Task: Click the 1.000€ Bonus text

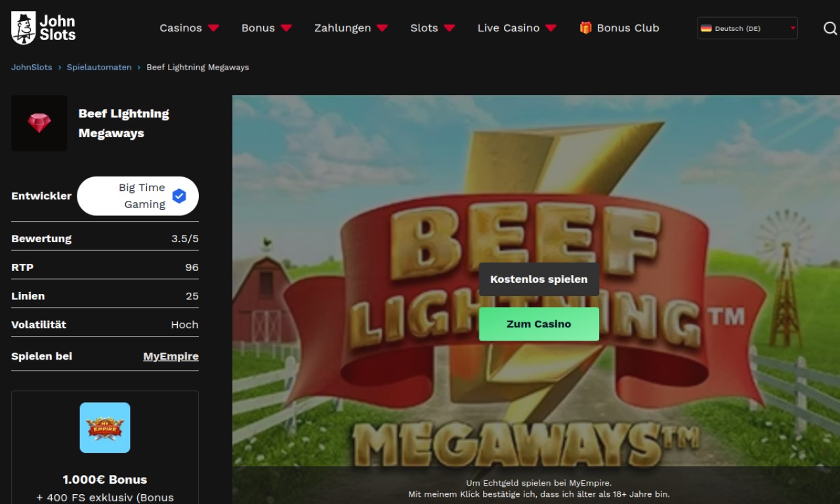Action: [105, 480]
